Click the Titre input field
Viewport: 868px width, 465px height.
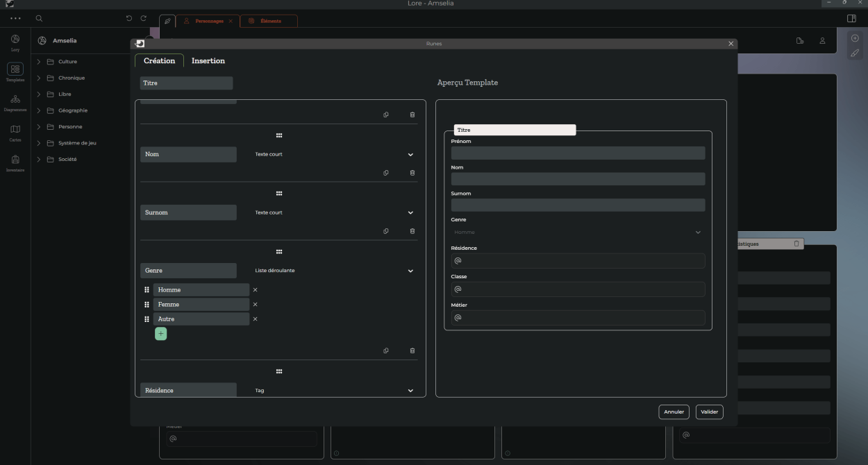click(x=186, y=83)
